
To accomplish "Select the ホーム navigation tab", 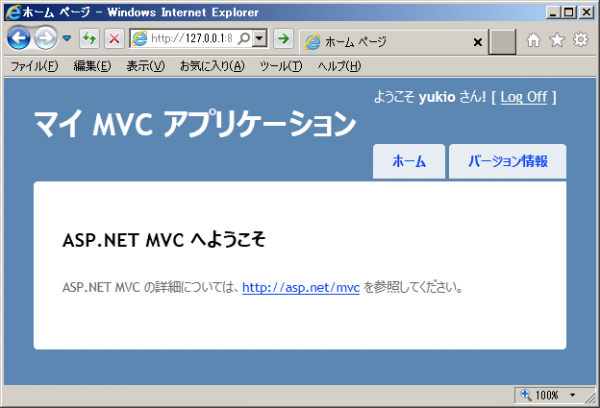I will [408, 161].
